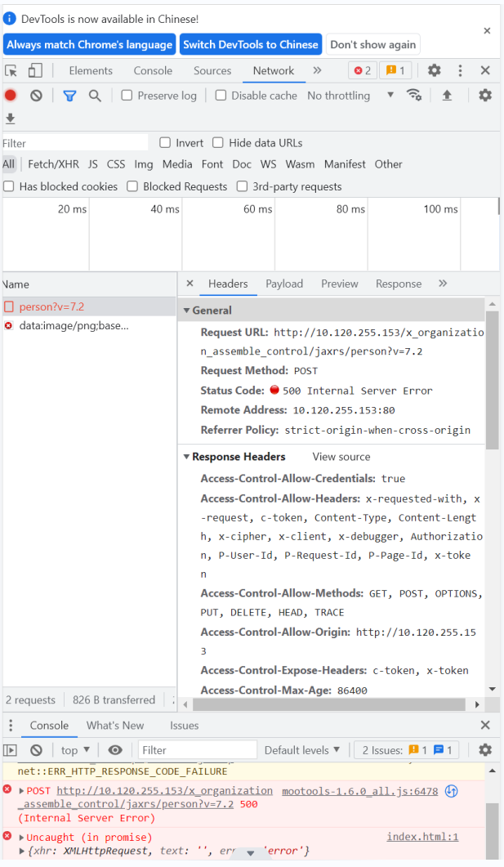The height and width of the screenshot is (867, 504).
Task: Switch to the Console panel tab
Action: point(153,70)
